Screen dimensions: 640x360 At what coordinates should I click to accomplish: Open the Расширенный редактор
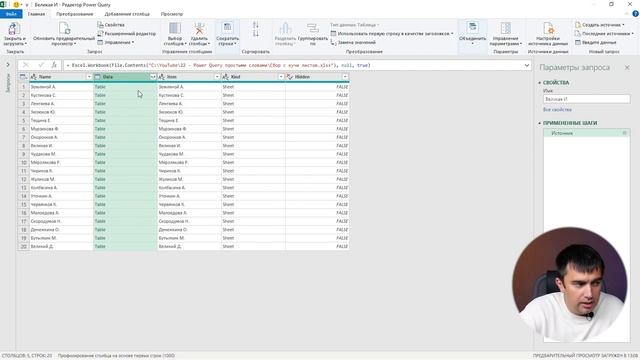(x=127, y=33)
